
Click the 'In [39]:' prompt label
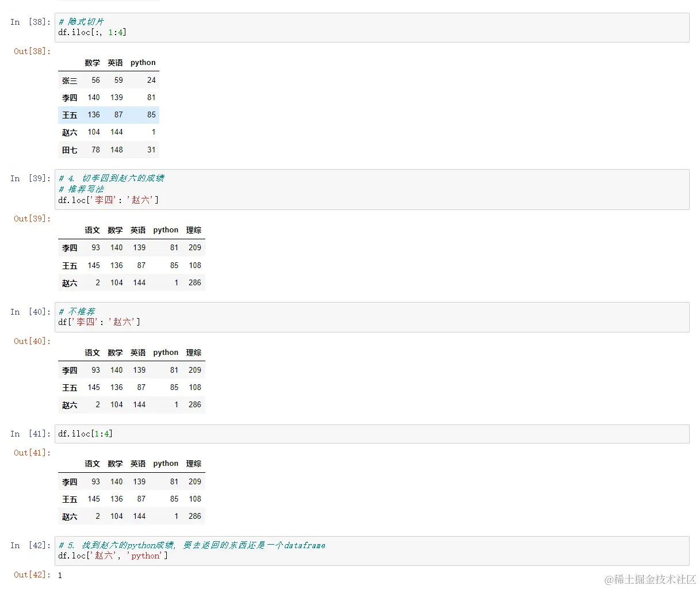30,178
